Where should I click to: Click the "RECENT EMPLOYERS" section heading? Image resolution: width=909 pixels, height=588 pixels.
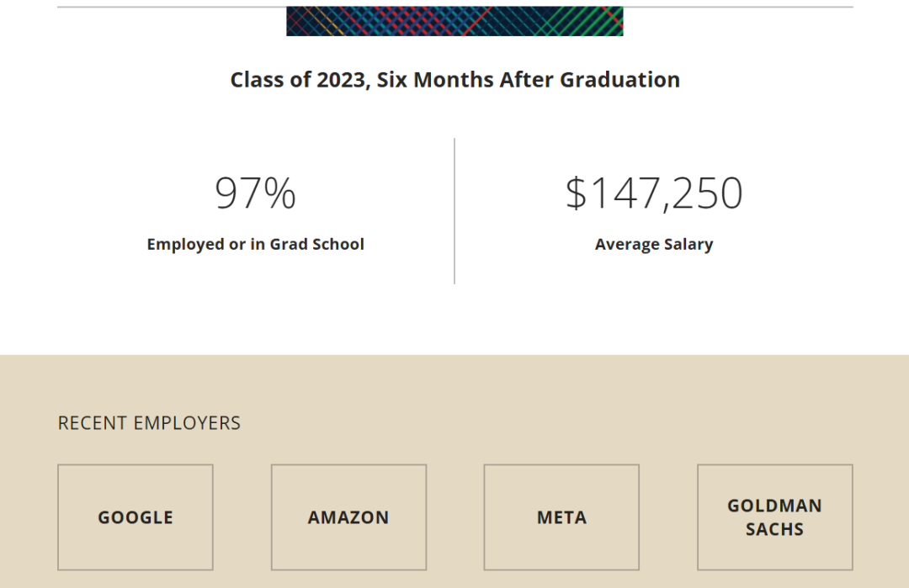point(149,423)
